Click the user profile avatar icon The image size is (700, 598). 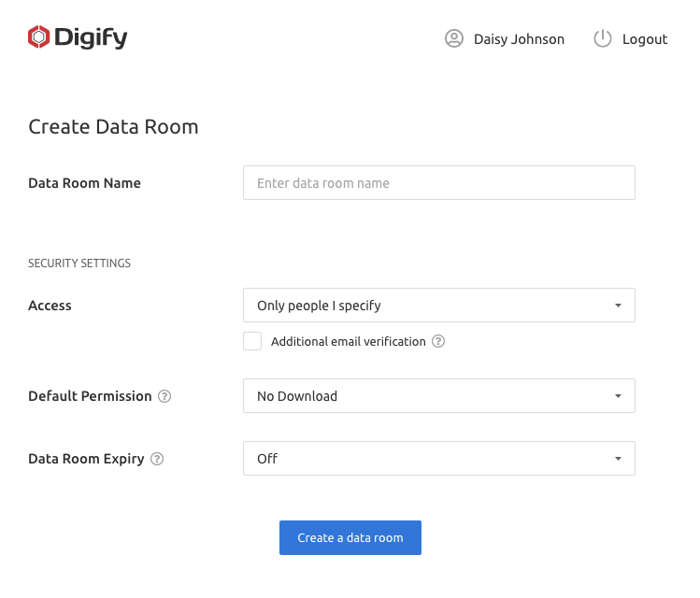pos(454,38)
